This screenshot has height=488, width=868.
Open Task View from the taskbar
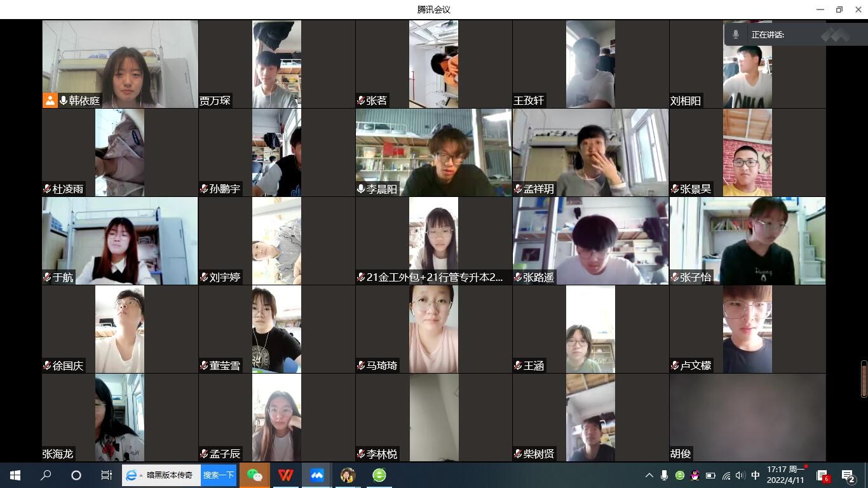(106, 475)
